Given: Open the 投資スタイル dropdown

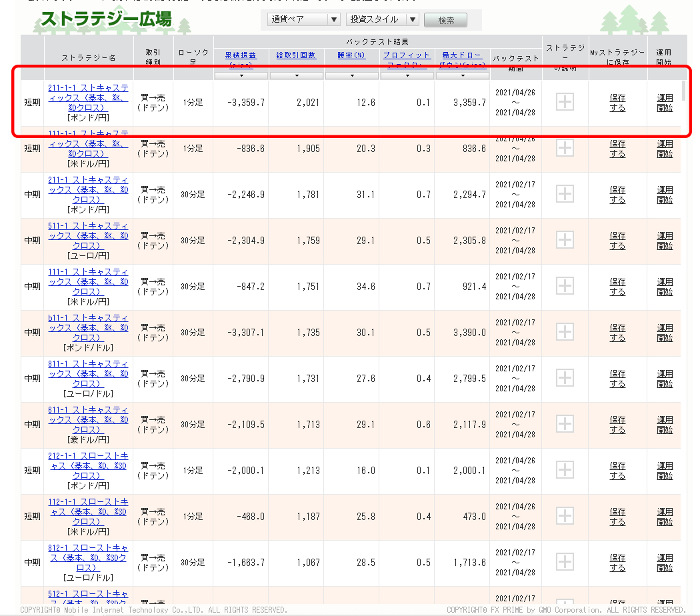Looking at the screenshot, I should pyautogui.click(x=382, y=19).
